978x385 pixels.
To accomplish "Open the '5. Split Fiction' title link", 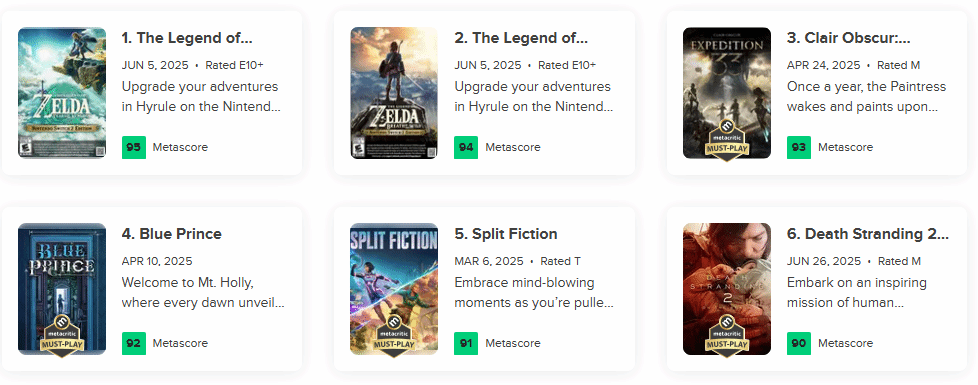I will click(506, 234).
